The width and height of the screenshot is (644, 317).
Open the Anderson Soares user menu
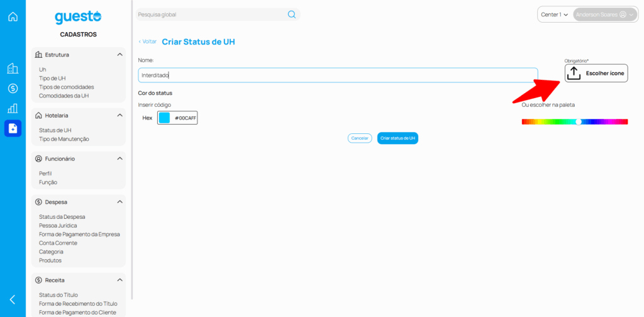pos(604,14)
